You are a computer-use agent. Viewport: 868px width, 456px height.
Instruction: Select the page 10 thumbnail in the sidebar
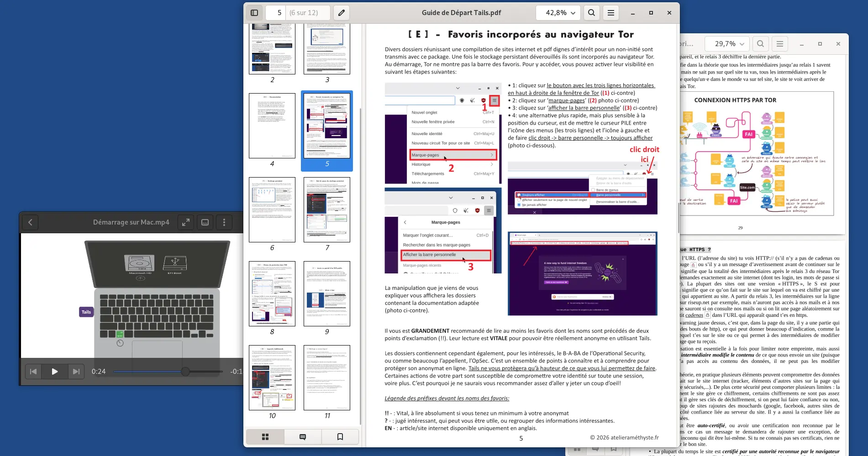point(272,377)
